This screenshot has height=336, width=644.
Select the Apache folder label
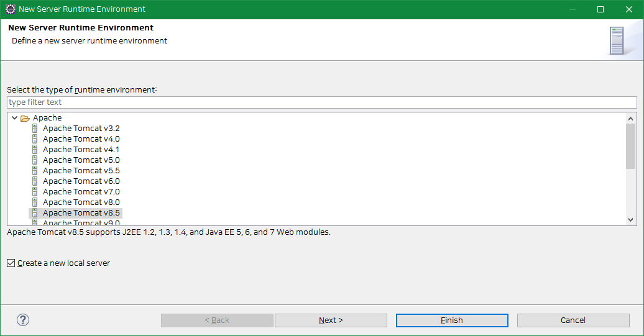(x=47, y=118)
